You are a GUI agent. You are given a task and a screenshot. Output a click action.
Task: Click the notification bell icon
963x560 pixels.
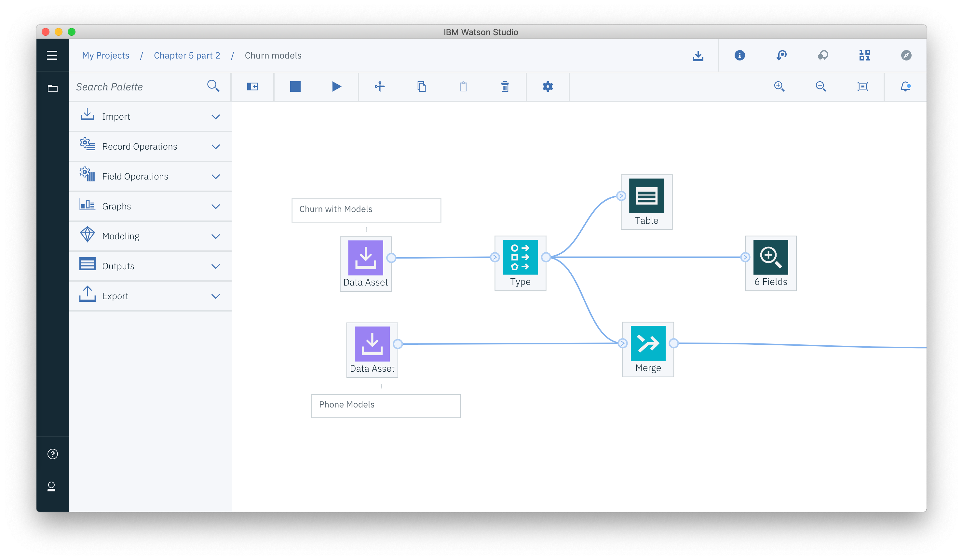tap(906, 86)
